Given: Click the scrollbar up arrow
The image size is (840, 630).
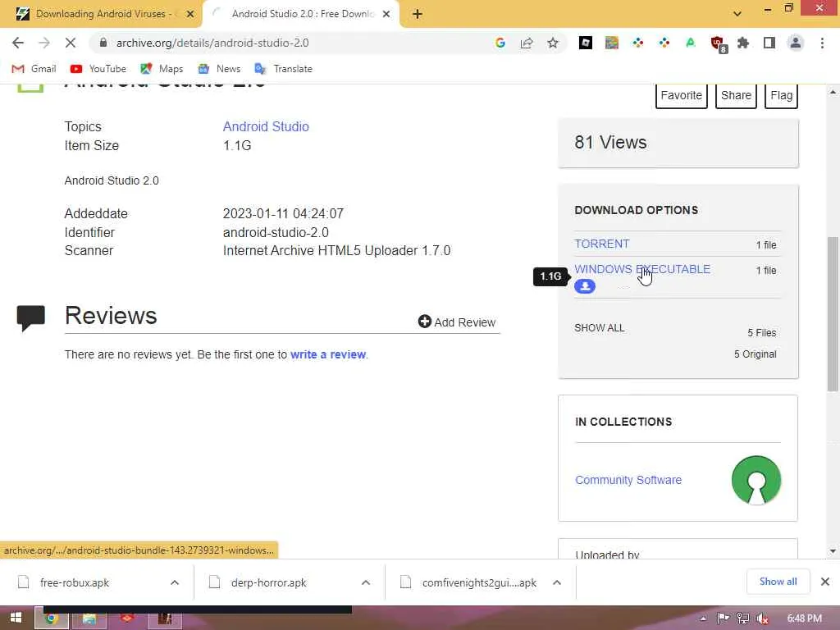Looking at the screenshot, I should (833, 92).
